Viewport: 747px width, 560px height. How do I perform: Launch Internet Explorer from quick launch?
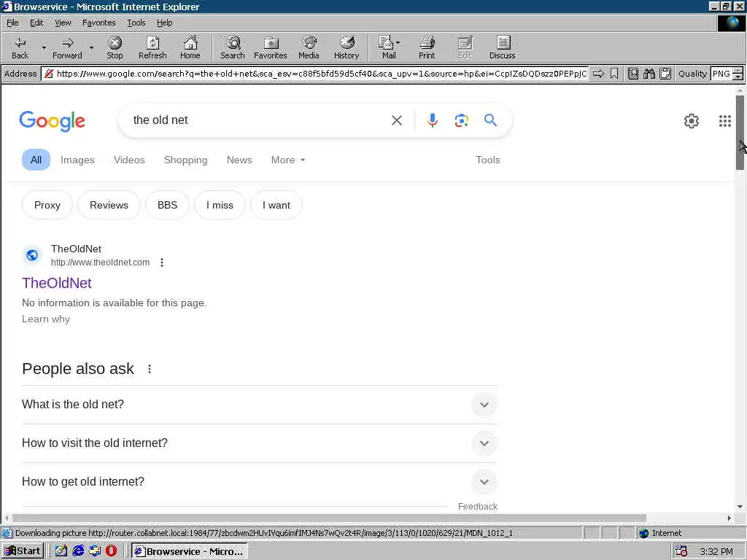click(78, 551)
